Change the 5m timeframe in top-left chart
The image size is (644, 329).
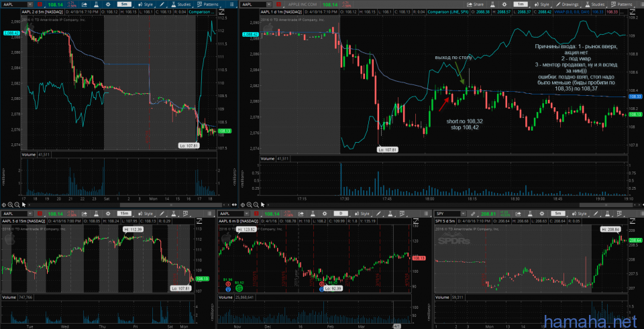(125, 4)
